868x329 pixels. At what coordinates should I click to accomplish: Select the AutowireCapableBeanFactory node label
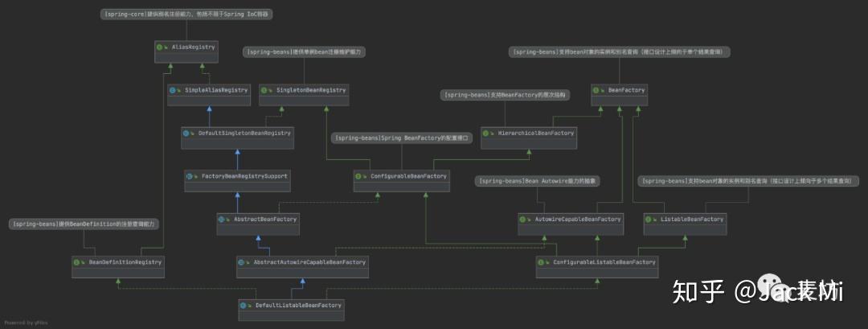[x=578, y=220]
